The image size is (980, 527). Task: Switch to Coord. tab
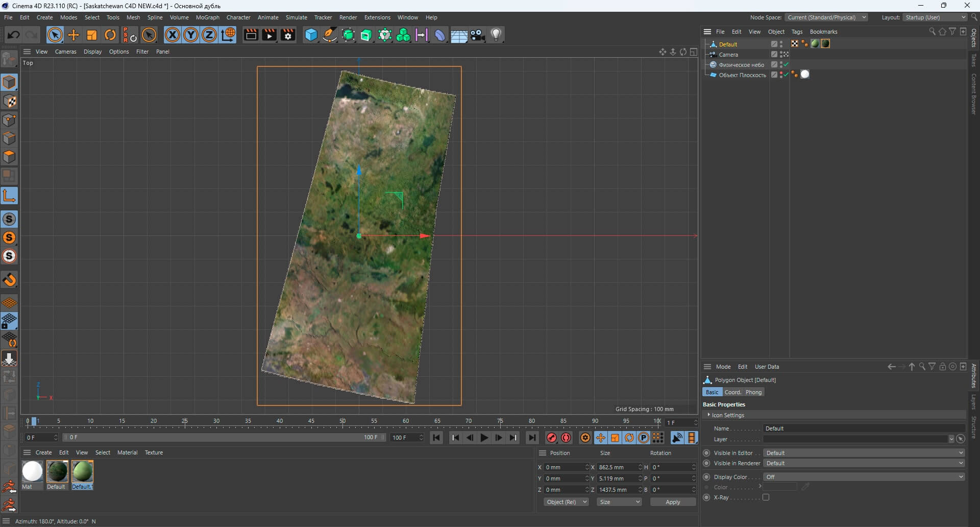point(732,392)
